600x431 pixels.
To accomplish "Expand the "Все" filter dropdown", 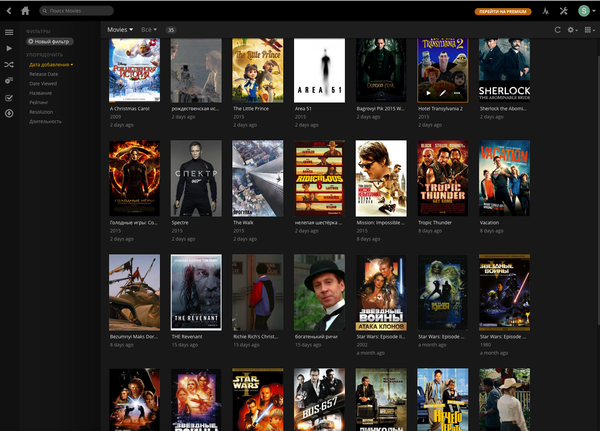I will click(x=149, y=30).
